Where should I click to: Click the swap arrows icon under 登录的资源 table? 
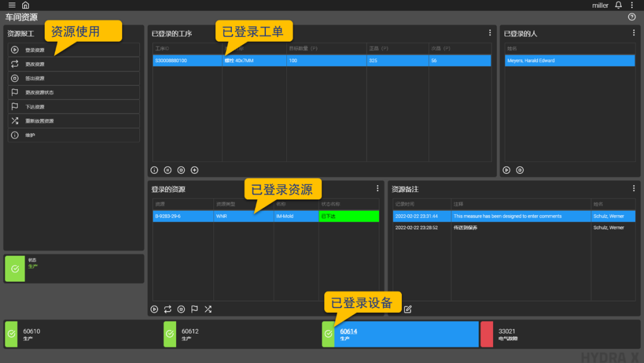168,309
